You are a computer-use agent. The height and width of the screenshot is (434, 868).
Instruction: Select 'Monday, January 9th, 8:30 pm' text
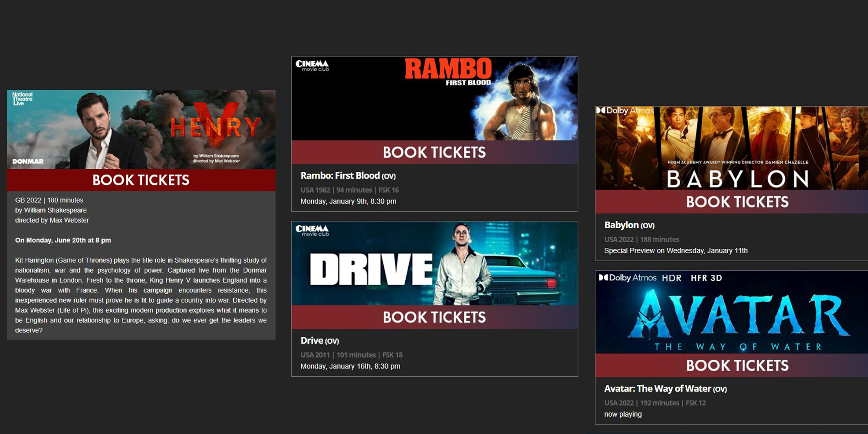[349, 201]
